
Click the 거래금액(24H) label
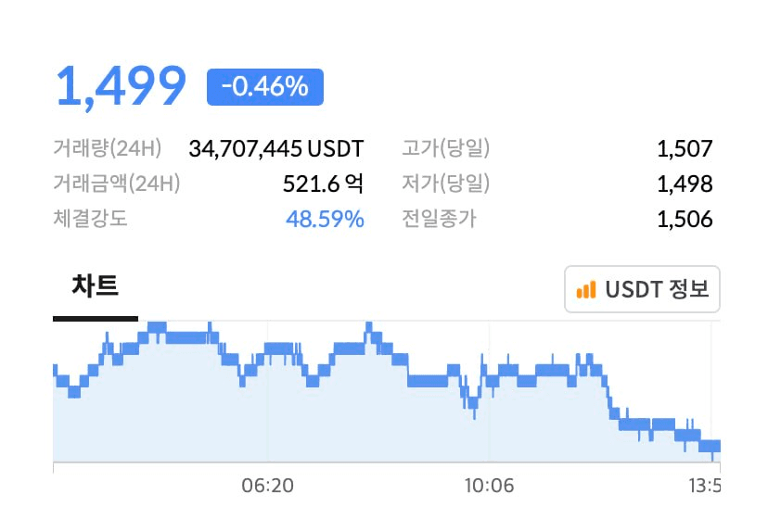[117, 184]
